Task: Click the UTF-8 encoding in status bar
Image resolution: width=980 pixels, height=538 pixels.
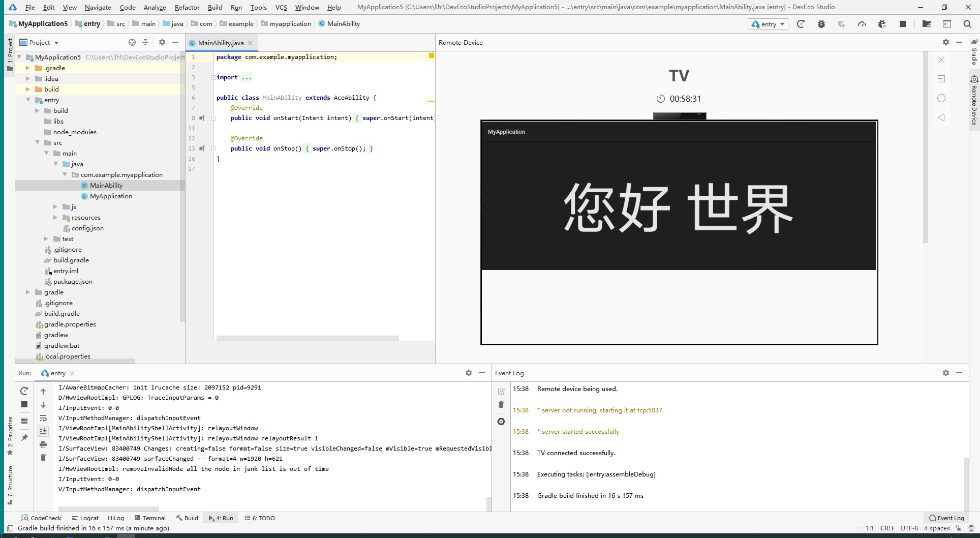Action: point(909,528)
